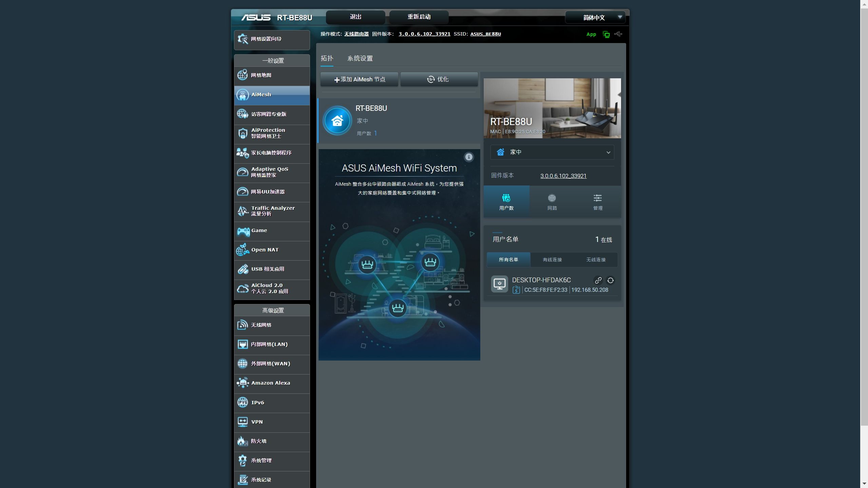Click the 重新启动 reboot button
The height and width of the screenshot is (488, 868).
[x=419, y=17]
